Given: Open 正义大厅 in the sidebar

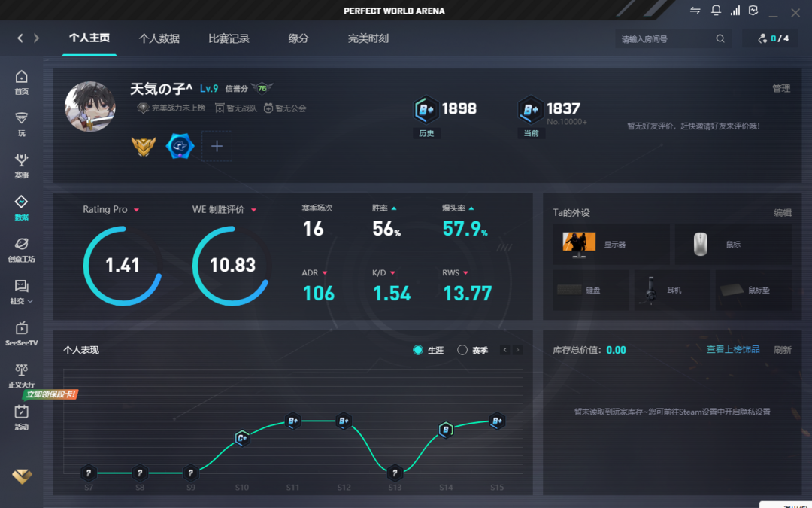Looking at the screenshot, I should 21,376.
